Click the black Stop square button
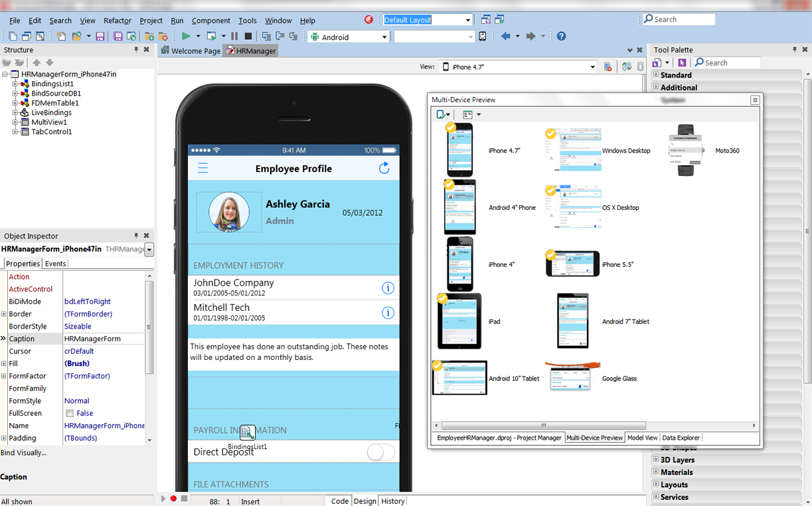The width and height of the screenshot is (812, 506). 248,37
